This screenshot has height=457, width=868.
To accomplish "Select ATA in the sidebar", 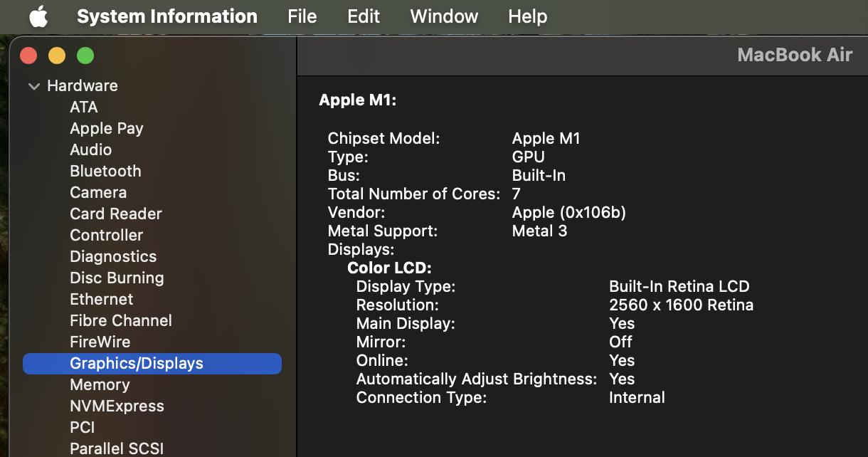I will [x=84, y=107].
